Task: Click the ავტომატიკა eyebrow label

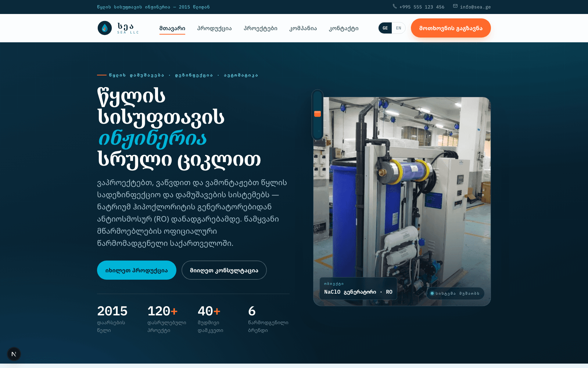Action: [241, 75]
